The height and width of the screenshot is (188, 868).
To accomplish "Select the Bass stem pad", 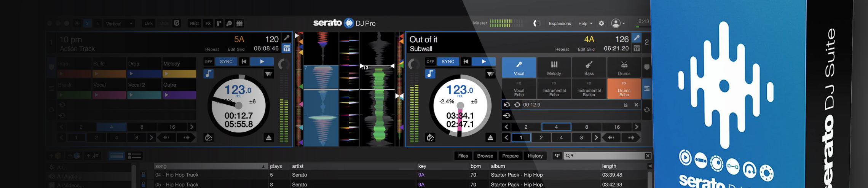I will click(x=589, y=67).
